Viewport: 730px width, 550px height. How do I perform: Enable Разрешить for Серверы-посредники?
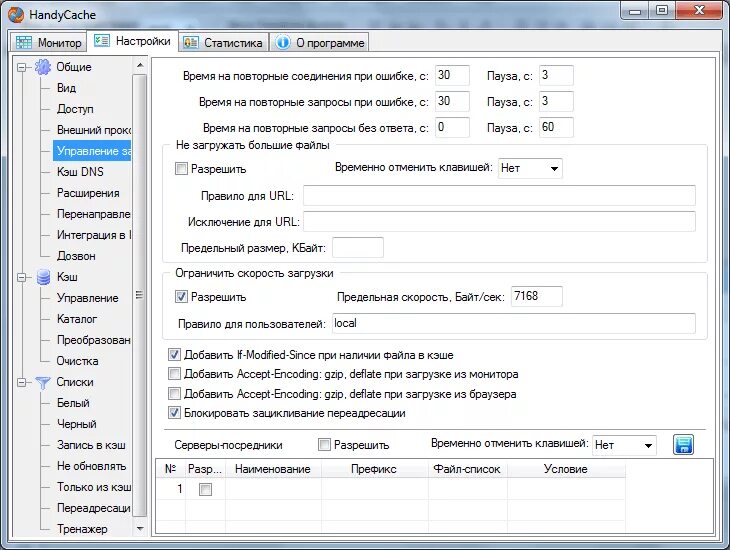(324, 445)
